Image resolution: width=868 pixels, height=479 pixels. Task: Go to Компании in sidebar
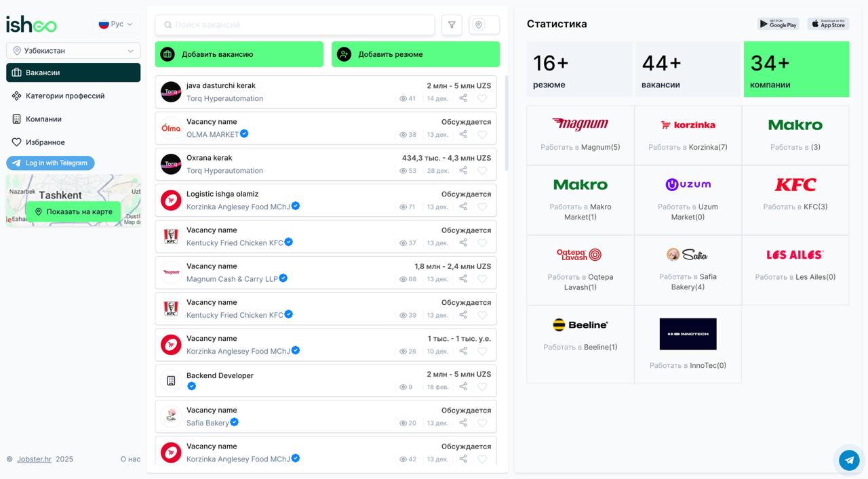click(43, 119)
